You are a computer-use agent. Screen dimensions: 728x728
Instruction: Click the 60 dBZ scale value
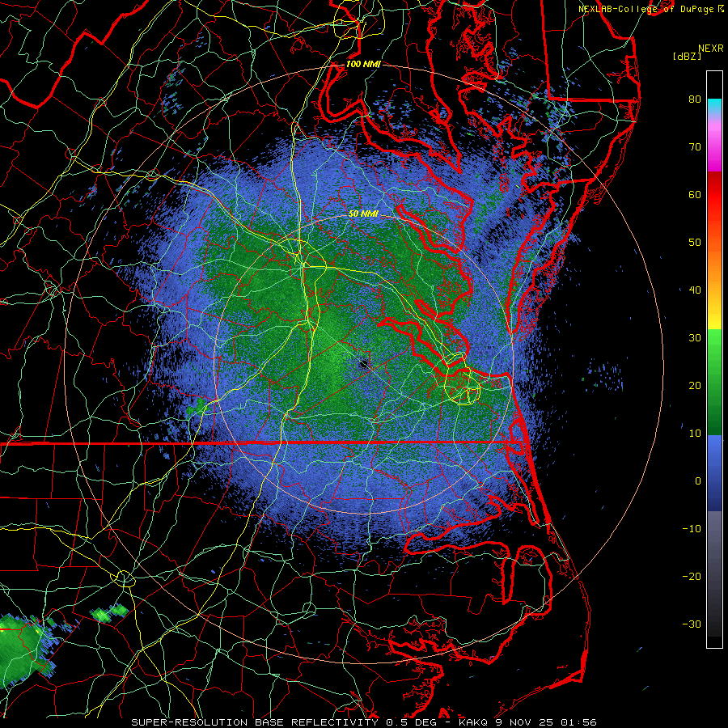(x=695, y=195)
